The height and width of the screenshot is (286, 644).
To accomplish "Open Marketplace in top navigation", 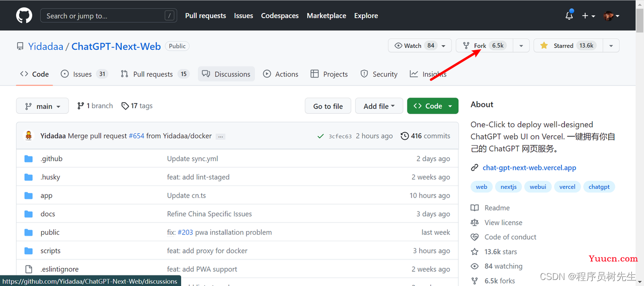I will click(x=326, y=16).
